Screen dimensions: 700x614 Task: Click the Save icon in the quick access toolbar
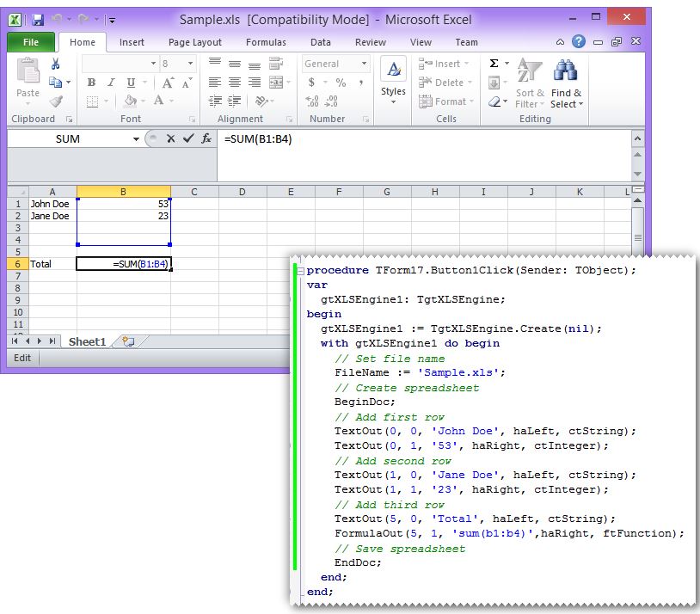[x=38, y=20]
